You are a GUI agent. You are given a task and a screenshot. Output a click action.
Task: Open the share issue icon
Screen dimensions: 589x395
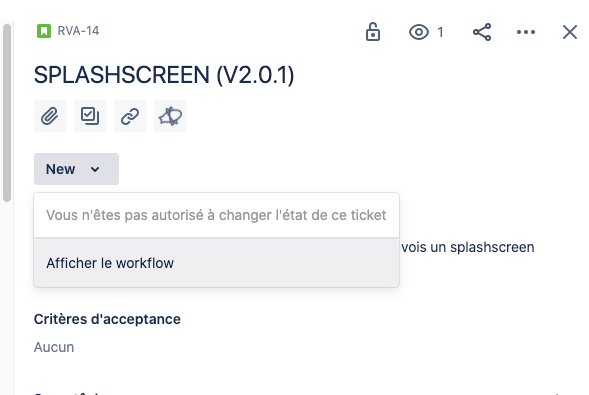[482, 32]
